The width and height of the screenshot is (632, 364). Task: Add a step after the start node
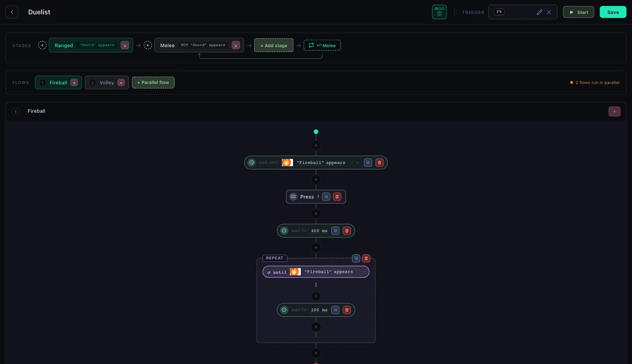316,145
